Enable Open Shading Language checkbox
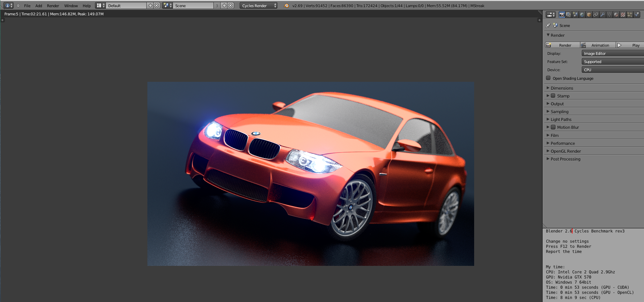This screenshot has height=302, width=644. click(548, 78)
